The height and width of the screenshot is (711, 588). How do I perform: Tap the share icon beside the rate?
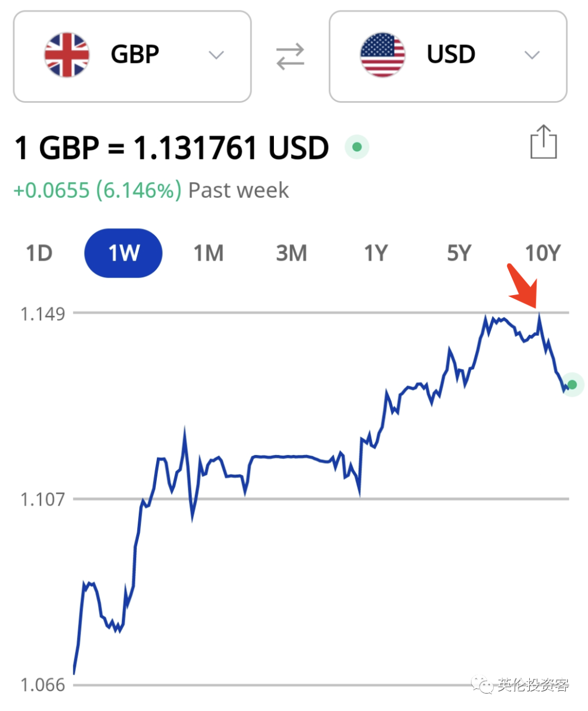(x=543, y=142)
